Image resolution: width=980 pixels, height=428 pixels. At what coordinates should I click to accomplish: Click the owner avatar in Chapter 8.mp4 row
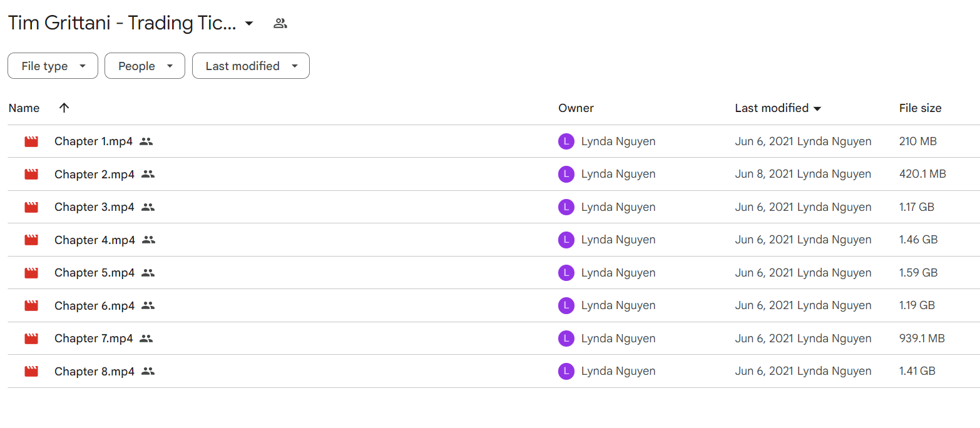click(566, 371)
